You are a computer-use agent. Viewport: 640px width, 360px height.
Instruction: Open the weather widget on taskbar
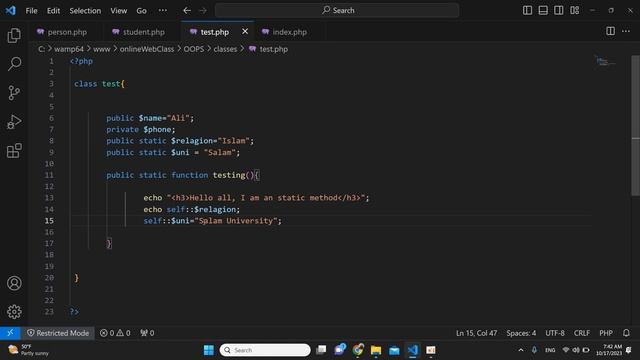28,350
